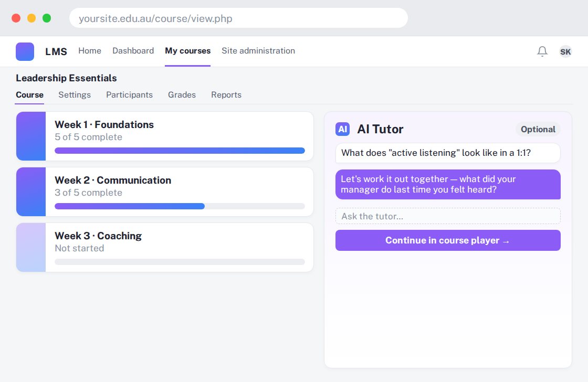Select My courses navigation item
Screen dimensions: 588x382
[x=188, y=50]
